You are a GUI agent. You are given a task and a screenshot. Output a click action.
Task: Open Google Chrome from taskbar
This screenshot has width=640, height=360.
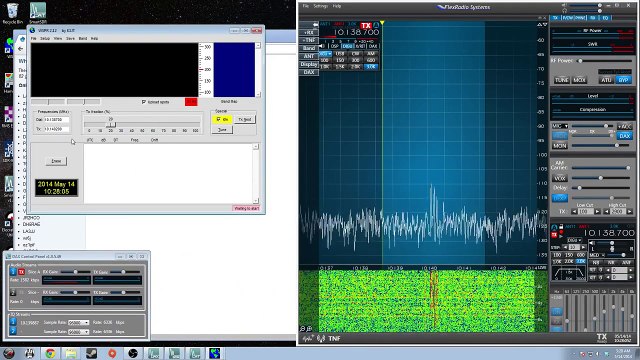coord(50,353)
